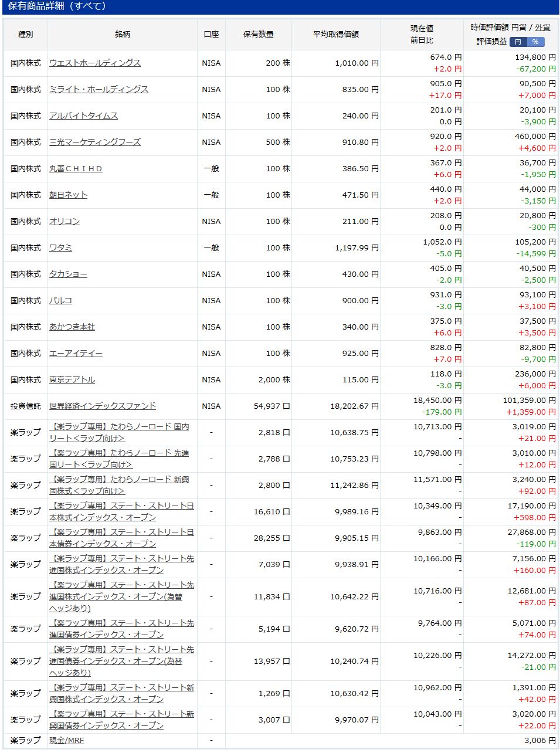This screenshot has width=560, height=753.
Task: Click the 11,571.00 円 current price
Action: click(x=437, y=479)
